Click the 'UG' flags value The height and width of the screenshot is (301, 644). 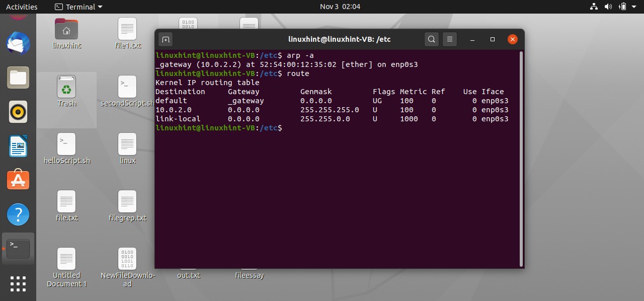coord(377,101)
